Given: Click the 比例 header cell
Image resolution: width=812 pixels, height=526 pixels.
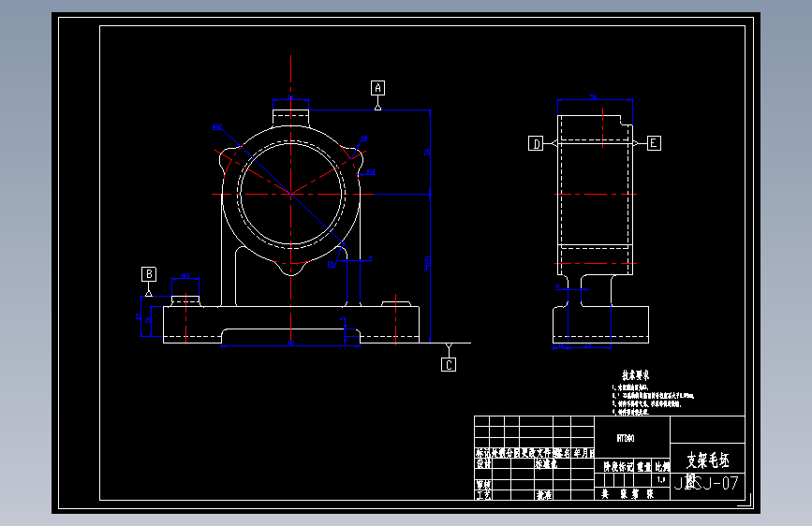Looking at the screenshot, I should [661, 467].
